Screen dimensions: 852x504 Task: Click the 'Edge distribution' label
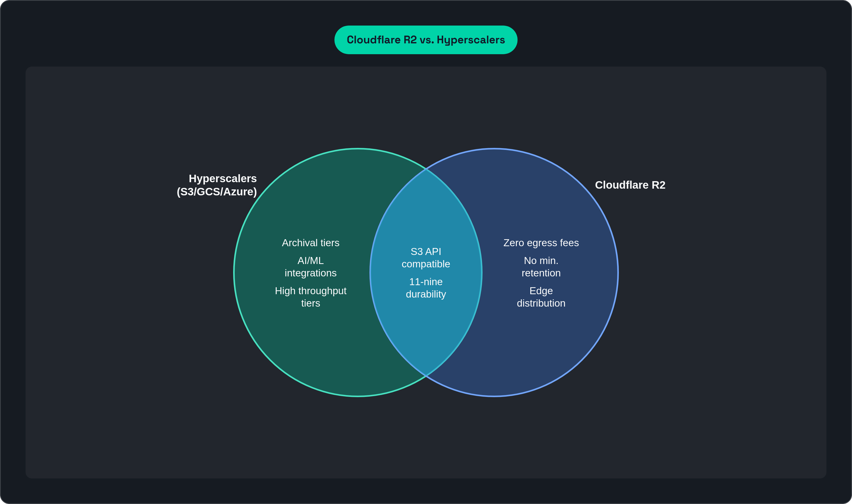point(541,297)
